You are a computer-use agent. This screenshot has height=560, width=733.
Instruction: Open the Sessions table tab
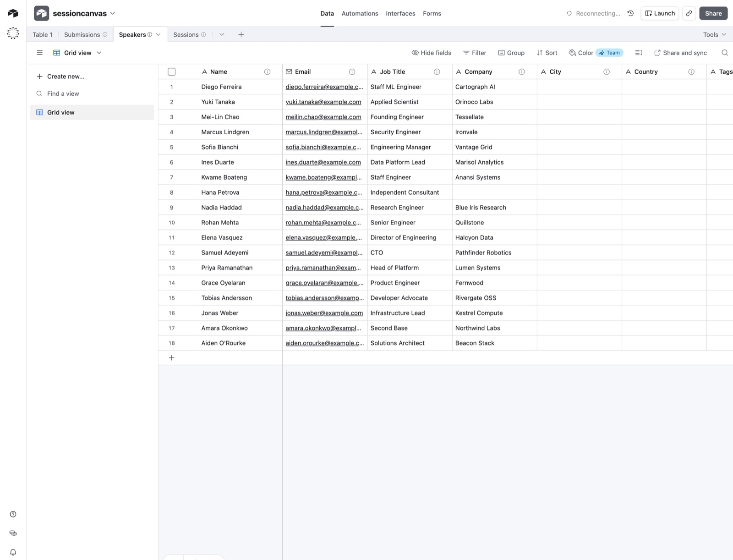click(186, 34)
